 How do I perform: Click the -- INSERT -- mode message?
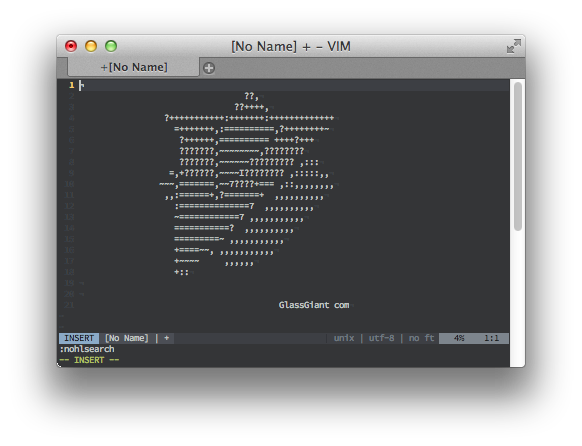(x=89, y=360)
